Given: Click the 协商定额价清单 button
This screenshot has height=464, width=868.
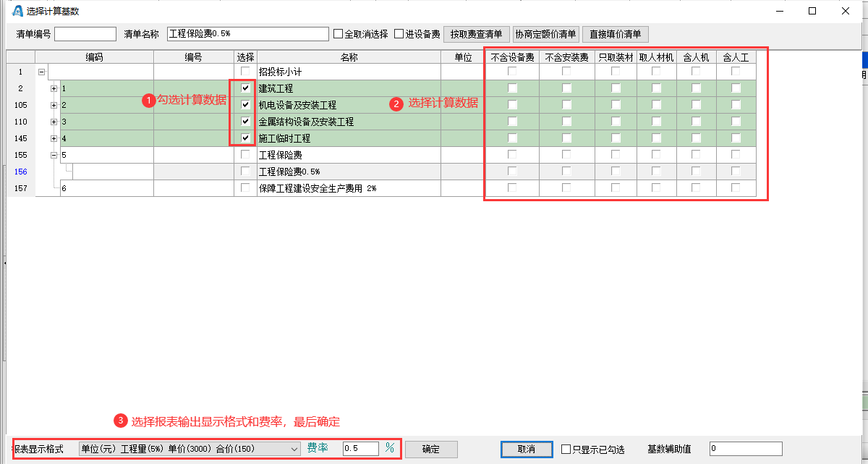Looking at the screenshot, I should click(x=545, y=34).
